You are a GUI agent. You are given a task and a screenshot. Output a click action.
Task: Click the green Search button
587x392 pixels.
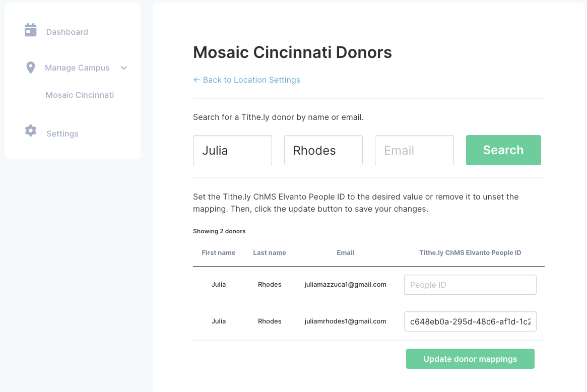pos(503,150)
